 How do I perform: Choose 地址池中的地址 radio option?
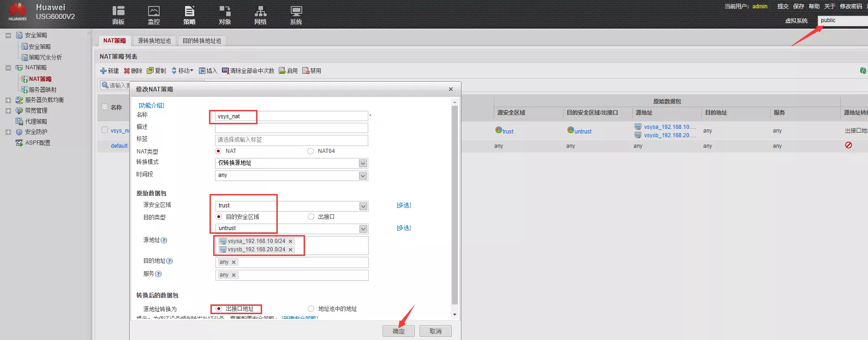[311, 309]
